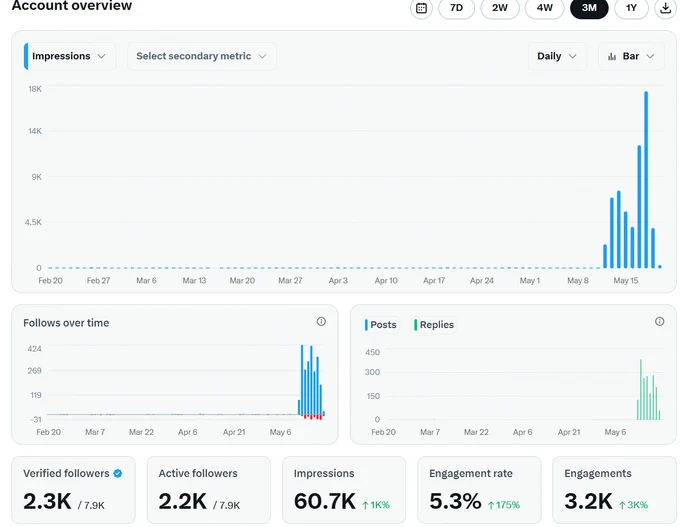This screenshot has height=527, width=680.
Task: Open info tooltip for Follows over time
Action: point(321,321)
